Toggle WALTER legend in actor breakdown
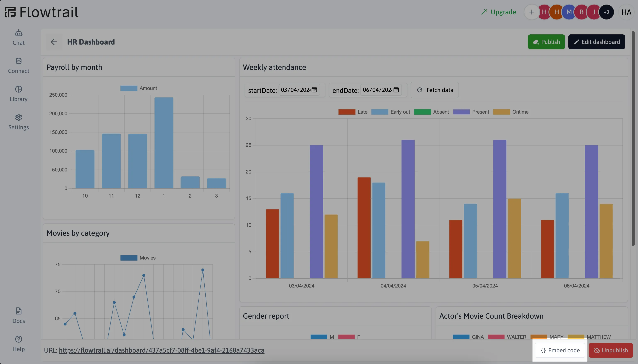This screenshot has width=638, height=364. pos(507,337)
